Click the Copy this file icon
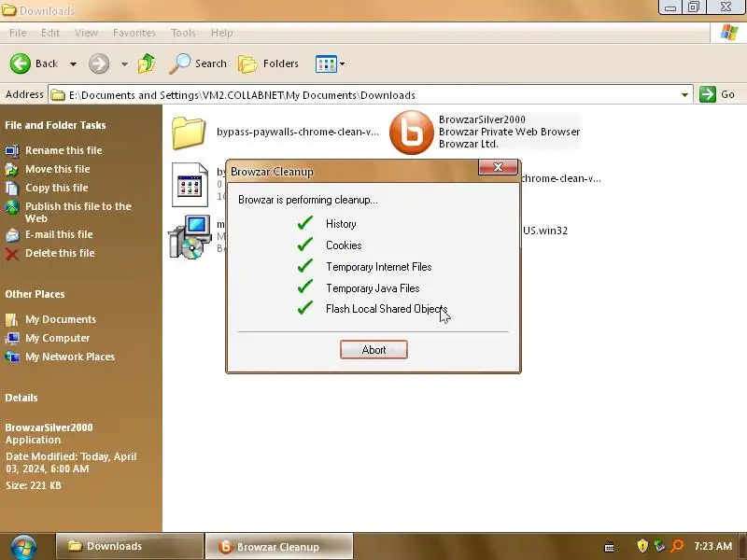The width and height of the screenshot is (747, 560). (x=12, y=189)
